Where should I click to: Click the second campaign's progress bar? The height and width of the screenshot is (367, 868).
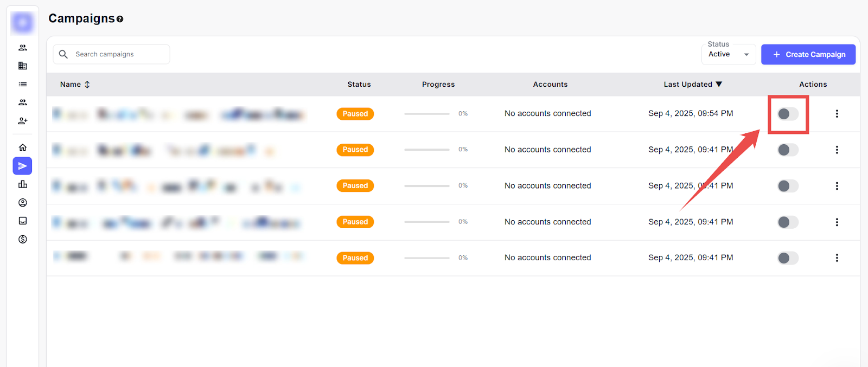pyautogui.click(x=427, y=150)
